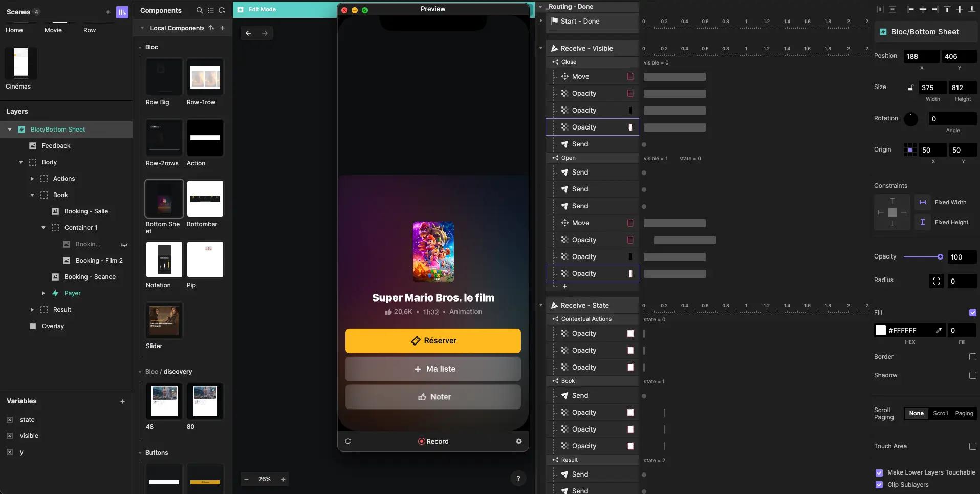The width and height of the screenshot is (980, 494).
Task: Click the purple components library icon
Action: [x=122, y=12]
